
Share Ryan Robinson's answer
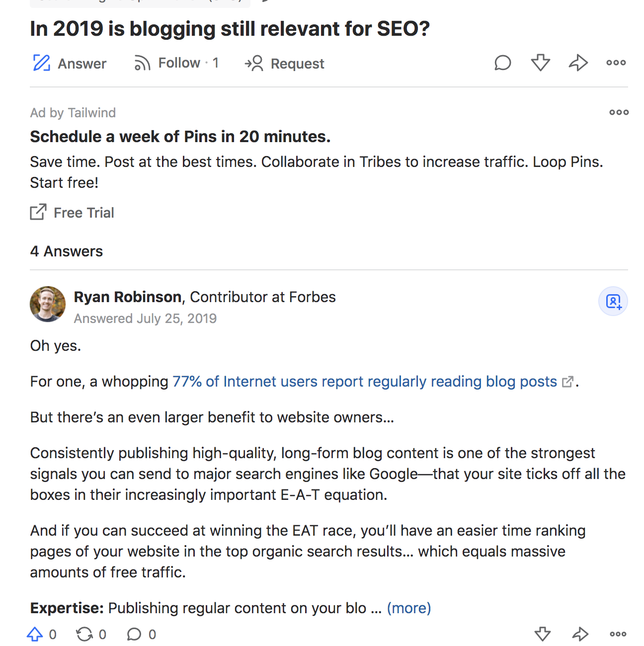point(580,634)
